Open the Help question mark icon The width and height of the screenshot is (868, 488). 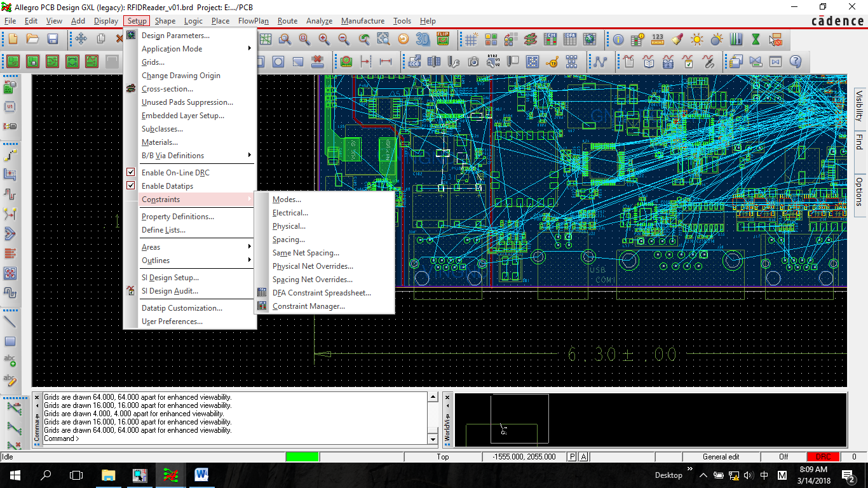click(x=796, y=62)
